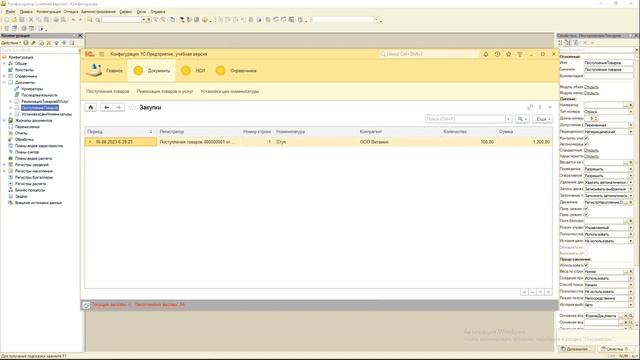Viewport: 640px width, 360px height.
Task: Open the Ещё dropdown button
Action: [543, 119]
